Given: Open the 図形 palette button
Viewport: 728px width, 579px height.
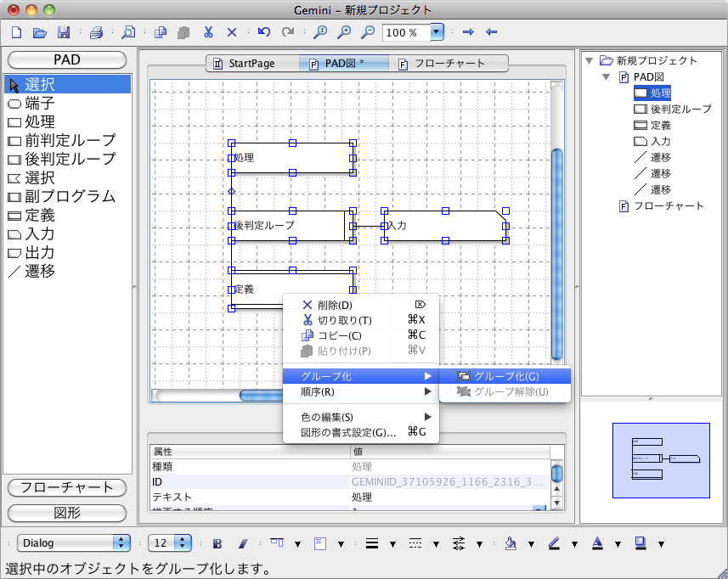Looking at the screenshot, I should [x=67, y=513].
